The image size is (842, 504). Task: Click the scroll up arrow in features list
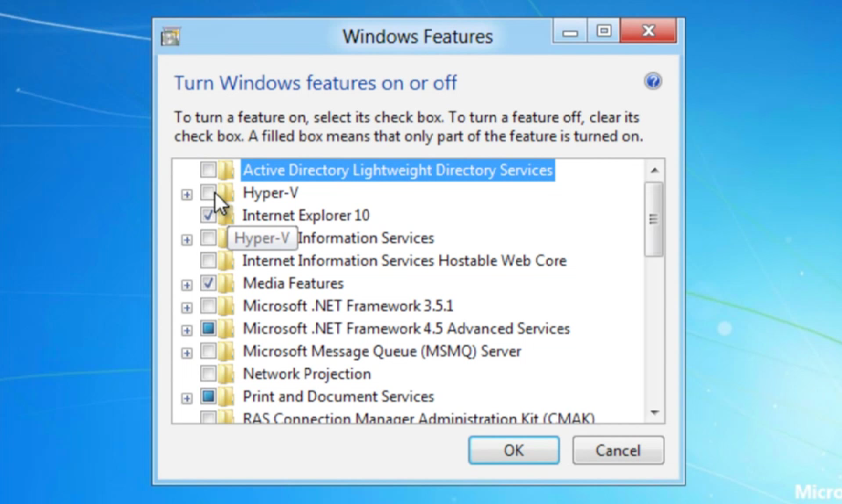pyautogui.click(x=654, y=170)
